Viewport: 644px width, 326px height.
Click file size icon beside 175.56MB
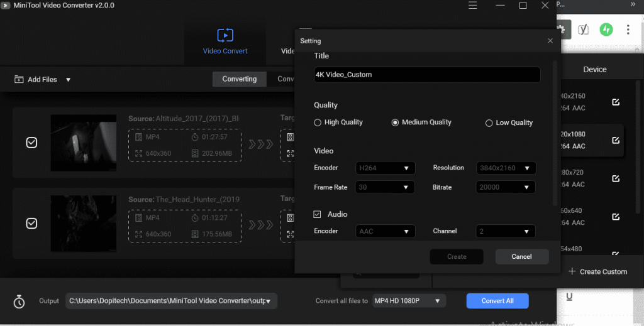coord(195,234)
